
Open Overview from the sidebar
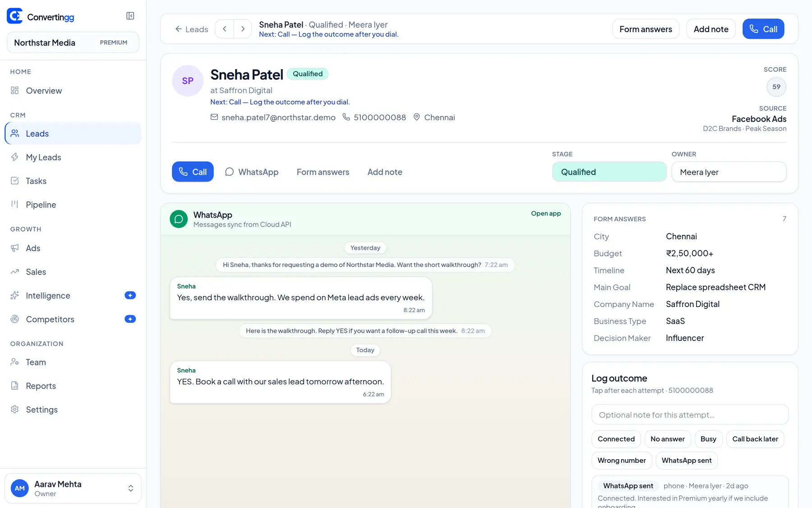[x=73, y=91]
